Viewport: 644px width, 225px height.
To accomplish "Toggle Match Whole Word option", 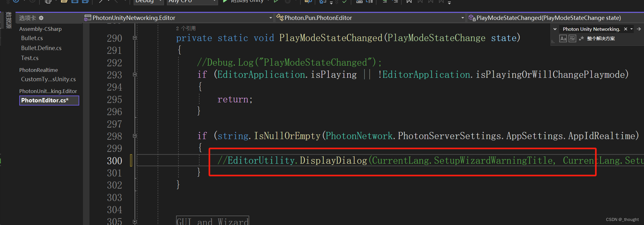I will (572, 39).
